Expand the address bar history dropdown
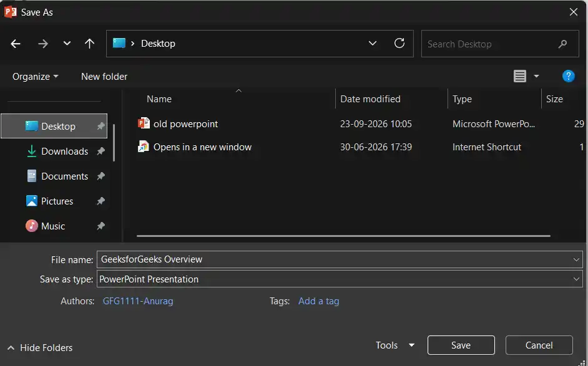Screen dimensions: 588x366 (x=373, y=44)
